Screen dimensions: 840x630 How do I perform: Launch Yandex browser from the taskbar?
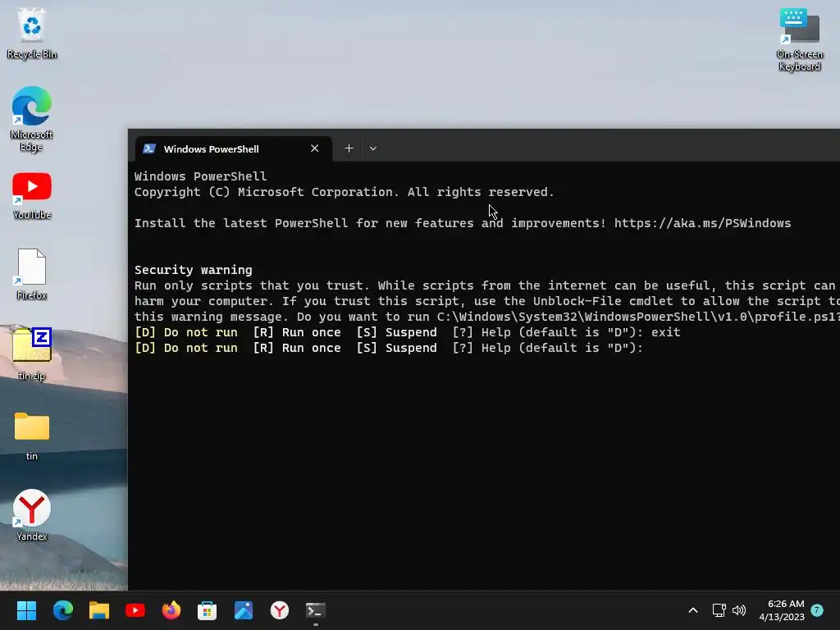[280, 610]
